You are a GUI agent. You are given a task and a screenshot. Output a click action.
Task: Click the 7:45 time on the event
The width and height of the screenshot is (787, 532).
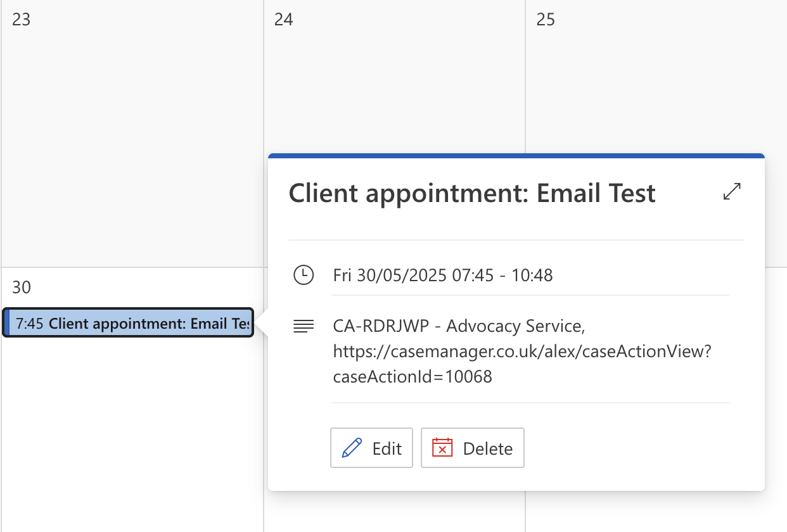click(x=30, y=324)
